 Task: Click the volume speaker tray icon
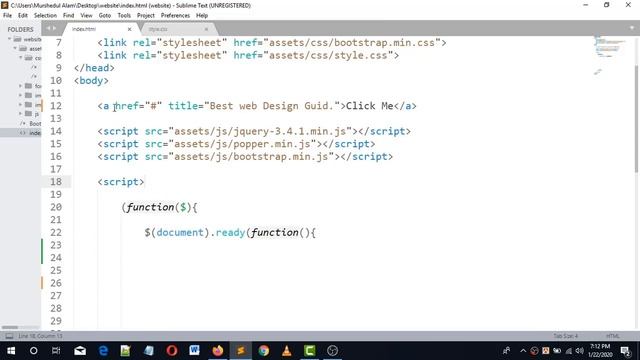tap(580, 351)
